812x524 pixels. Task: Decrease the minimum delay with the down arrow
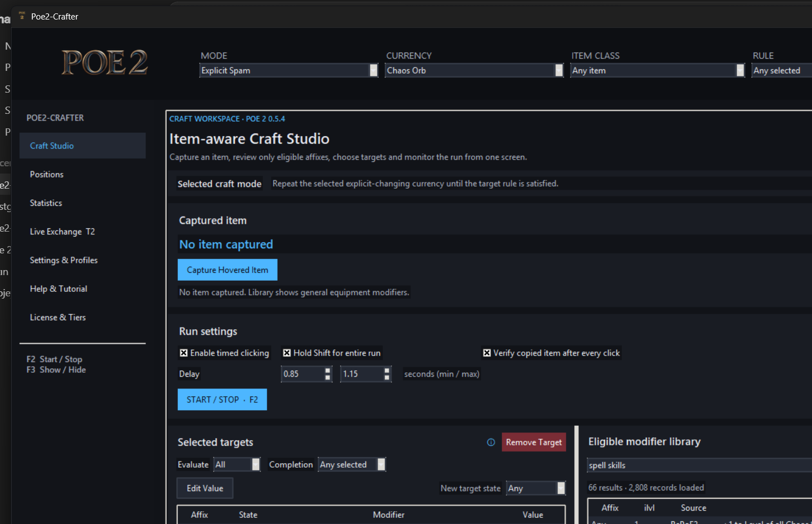[x=327, y=378]
